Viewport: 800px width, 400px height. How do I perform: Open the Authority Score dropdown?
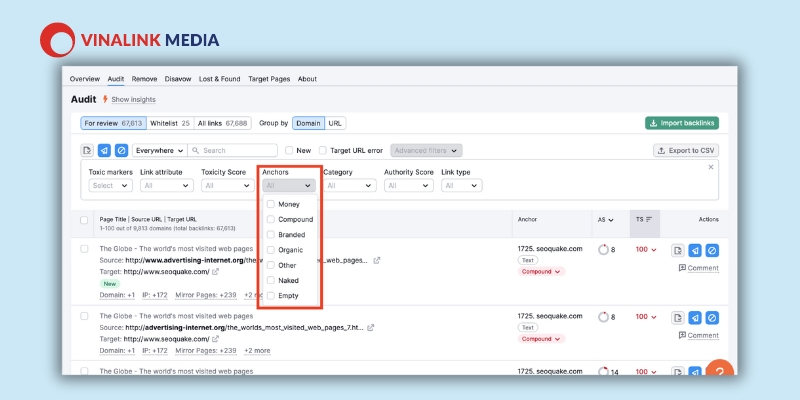(x=409, y=186)
